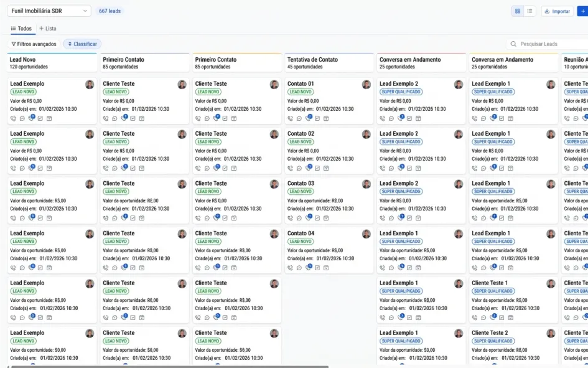This screenshot has height=368, width=588.
Task: Open the calendar icon on Contato 04
Action: (326, 268)
